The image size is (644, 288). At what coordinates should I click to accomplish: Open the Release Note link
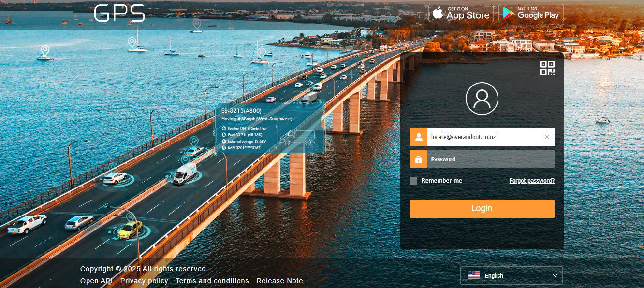(279, 281)
